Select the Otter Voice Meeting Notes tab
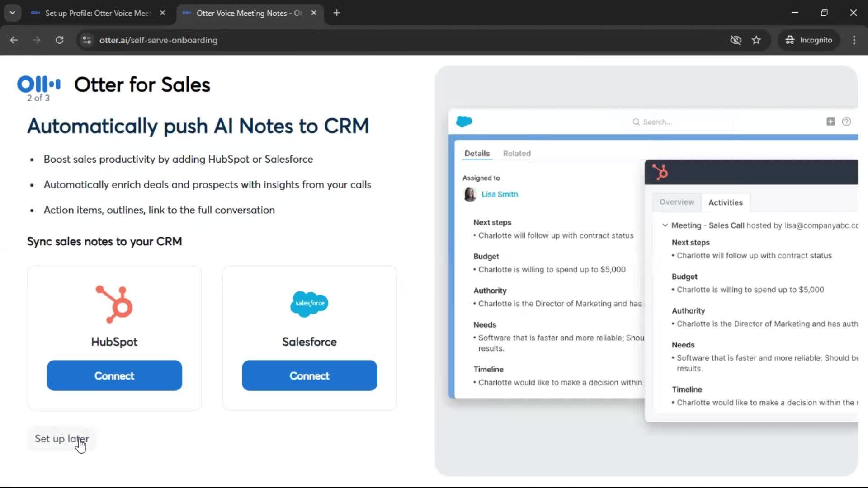The height and width of the screenshot is (488, 868). tap(249, 13)
